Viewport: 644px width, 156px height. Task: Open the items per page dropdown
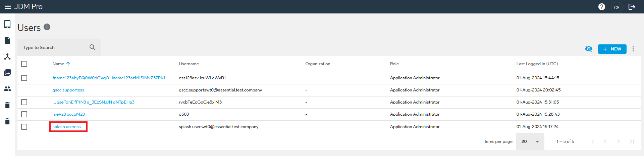530,142
